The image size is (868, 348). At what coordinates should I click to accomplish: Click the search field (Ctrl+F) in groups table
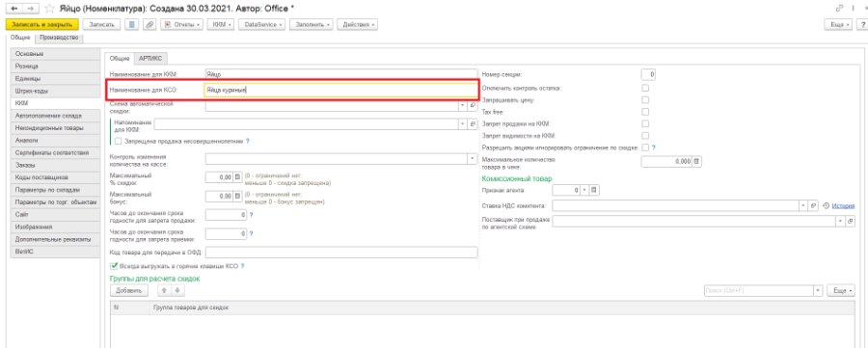click(758, 290)
